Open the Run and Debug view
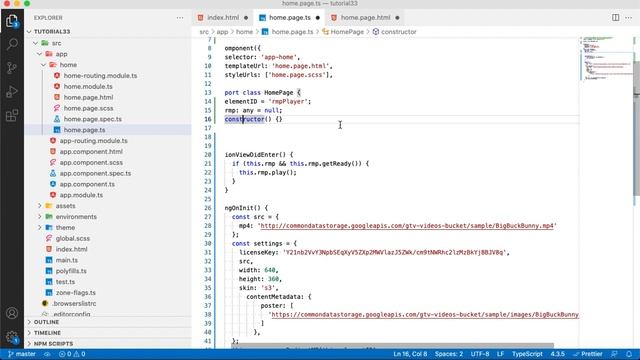The image size is (640, 360). [x=12, y=92]
